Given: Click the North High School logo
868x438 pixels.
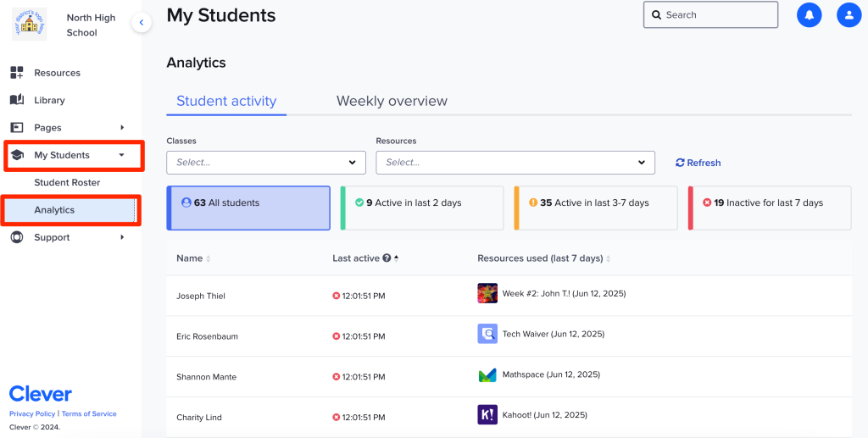Looking at the screenshot, I should (x=30, y=24).
